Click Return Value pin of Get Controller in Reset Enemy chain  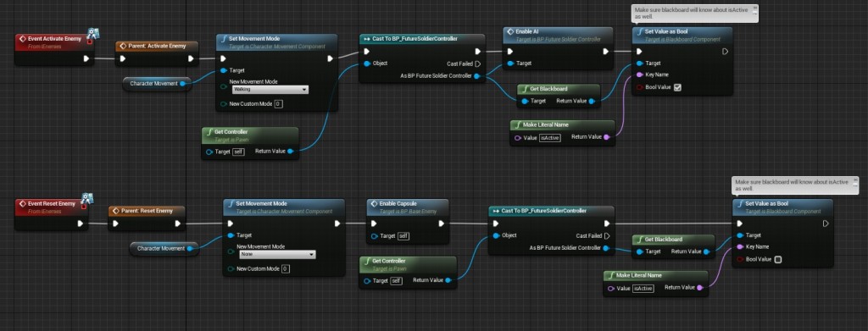448,281
